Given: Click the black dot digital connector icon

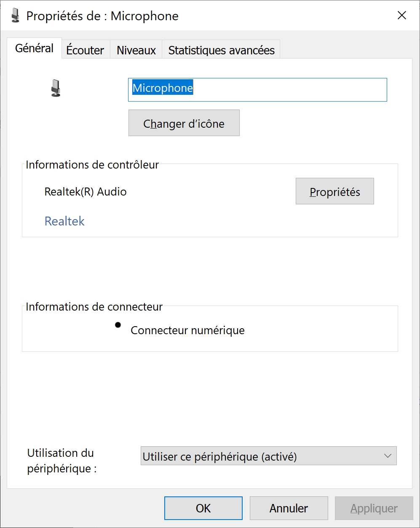Looking at the screenshot, I should (x=118, y=324).
